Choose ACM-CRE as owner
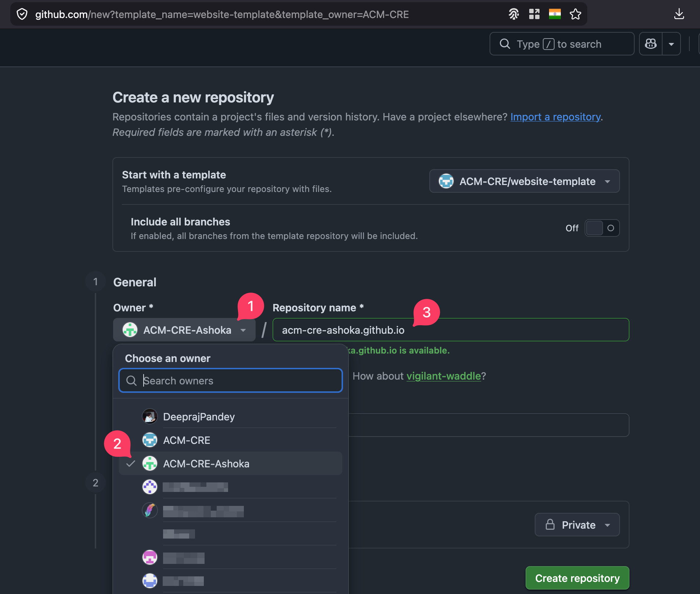Screen dimensions: 700x594 pyautogui.click(x=231, y=440)
